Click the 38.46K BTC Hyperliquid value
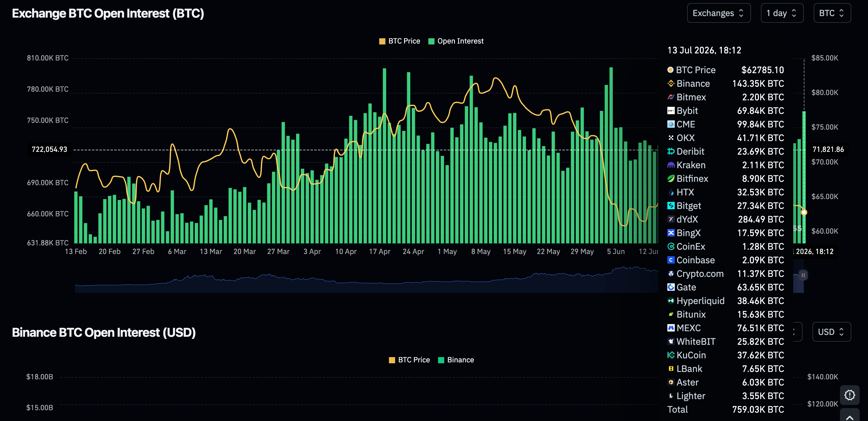Image resolution: width=868 pixels, height=421 pixels. (760, 301)
